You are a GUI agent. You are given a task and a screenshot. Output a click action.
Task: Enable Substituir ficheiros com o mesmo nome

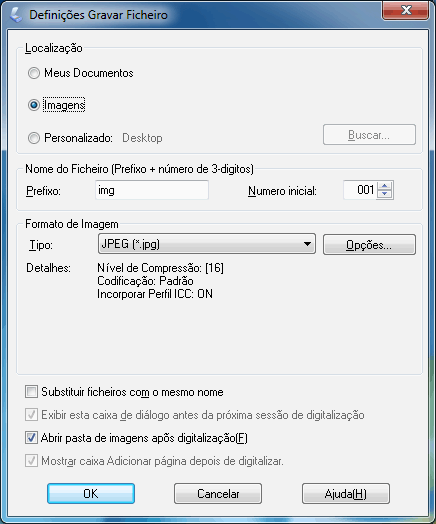tap(31, 391)
